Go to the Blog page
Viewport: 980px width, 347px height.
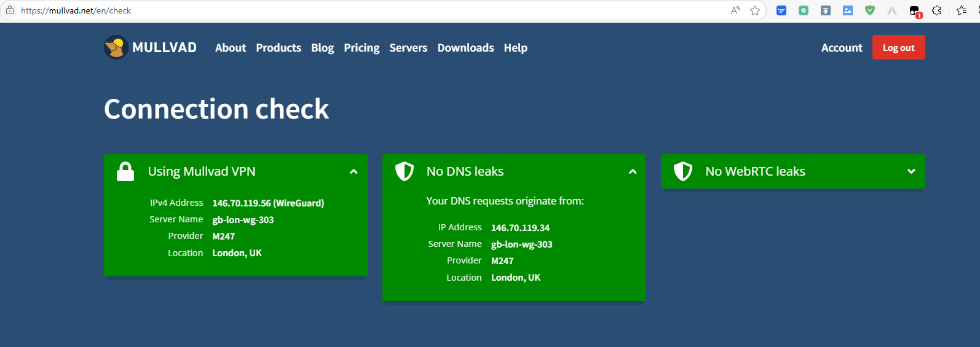(x=322, y=48)
